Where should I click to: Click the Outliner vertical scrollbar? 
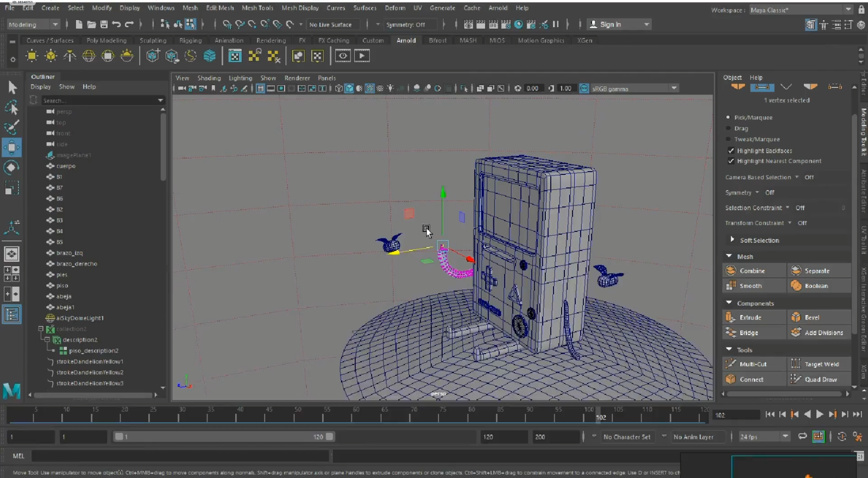click(x=163, y=147)
